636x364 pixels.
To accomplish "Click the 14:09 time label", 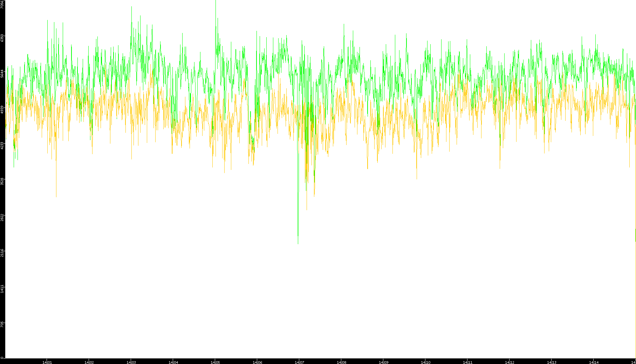I will pyautogui.click(x=384, y=362).
